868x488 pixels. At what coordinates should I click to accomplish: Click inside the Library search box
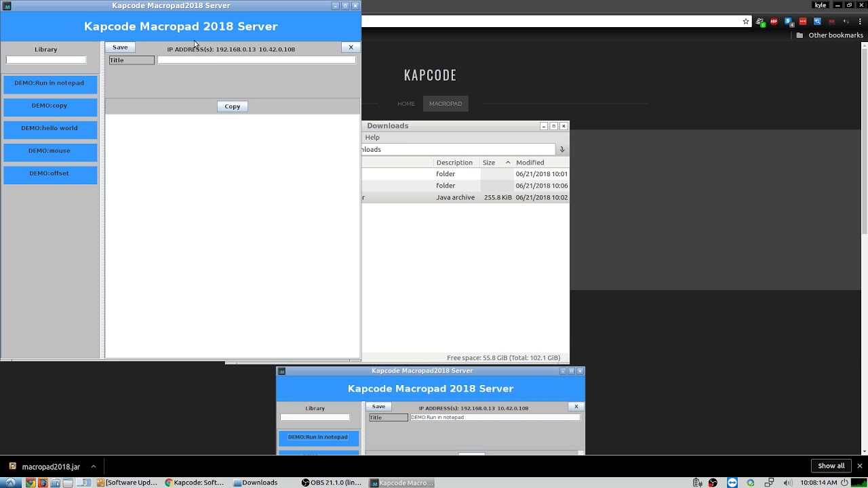pyautogui.click(x=46, y=60)
